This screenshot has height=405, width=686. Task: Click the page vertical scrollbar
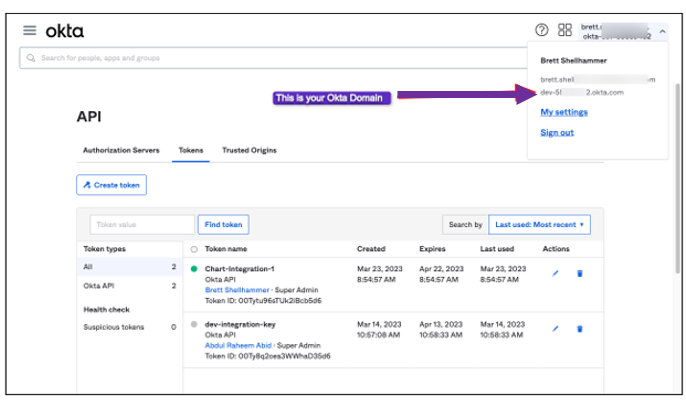678,178
